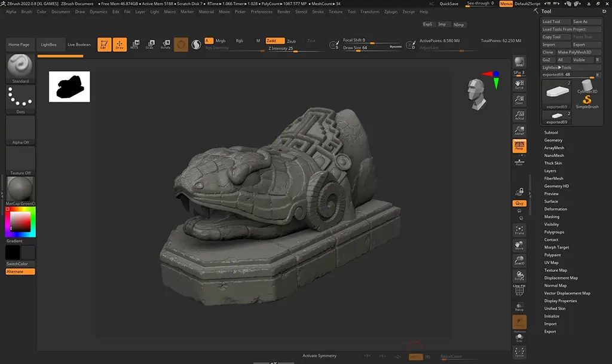Open the MatCap material sphere selector
This screenshot has width=612, height=364.
pyautogui.click(x=20, y=191)
